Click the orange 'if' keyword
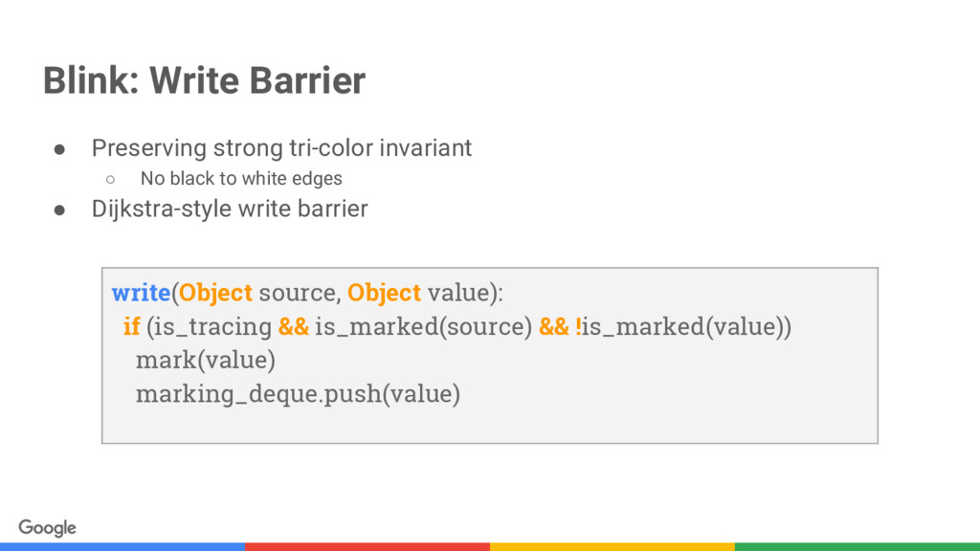Image resolution: width=980 pixels, height=551 pixels. tap(131, 326)
